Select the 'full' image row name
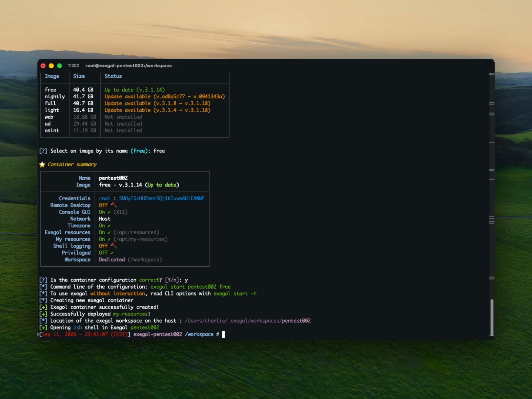532x399 pixels. [50, 103]
